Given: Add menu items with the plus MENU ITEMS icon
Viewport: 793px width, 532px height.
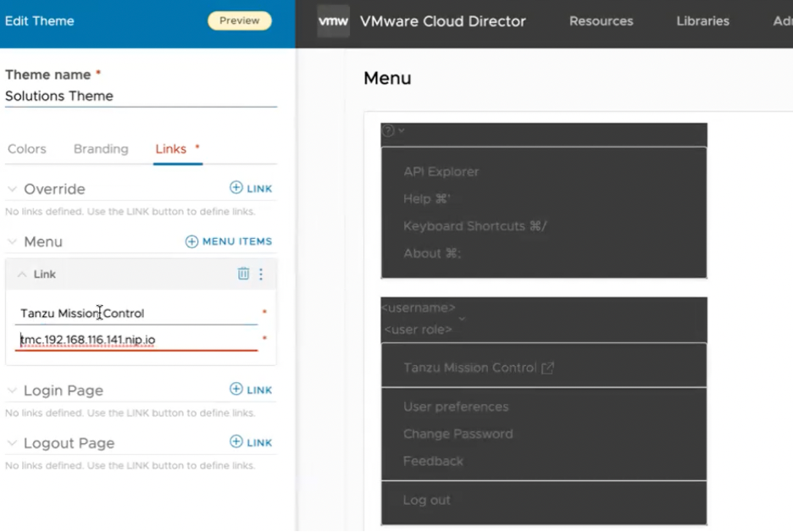Looking at the screenshot, I should tap(228, 241).
